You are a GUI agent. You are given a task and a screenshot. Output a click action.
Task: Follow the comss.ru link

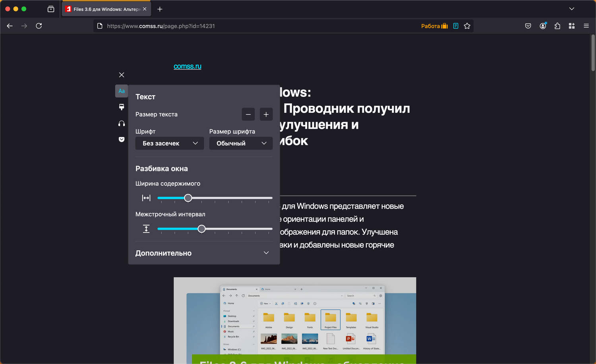(188, 66)
